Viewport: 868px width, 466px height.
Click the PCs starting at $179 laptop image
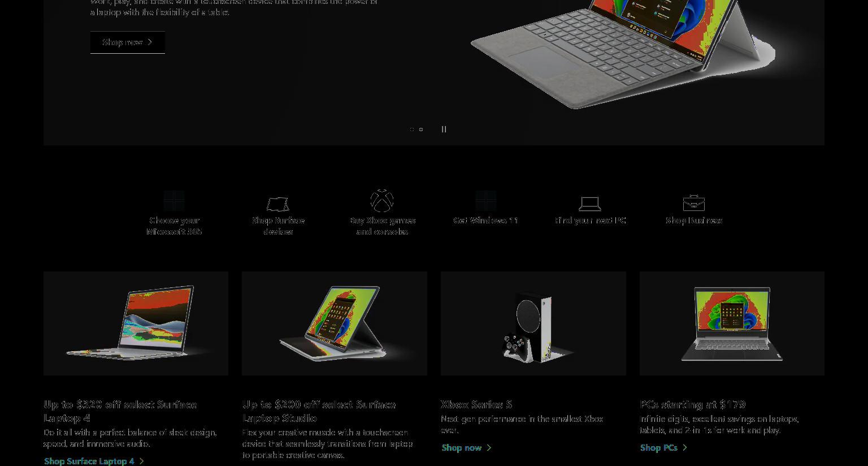[732, 323]
